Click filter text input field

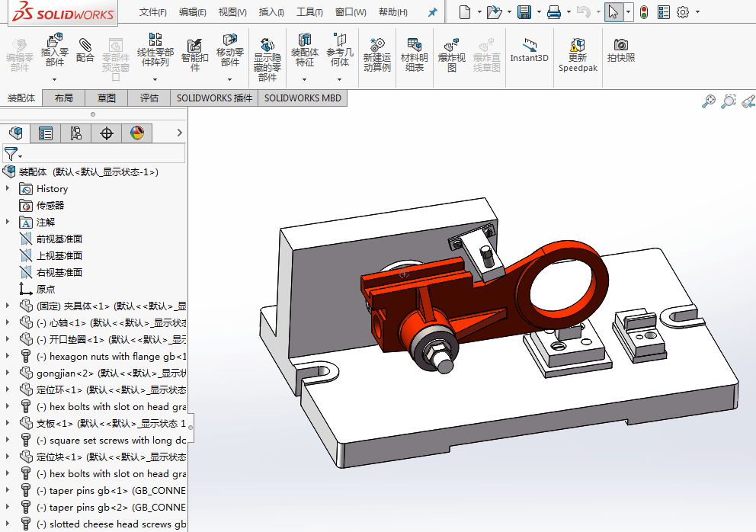point(104,155)
